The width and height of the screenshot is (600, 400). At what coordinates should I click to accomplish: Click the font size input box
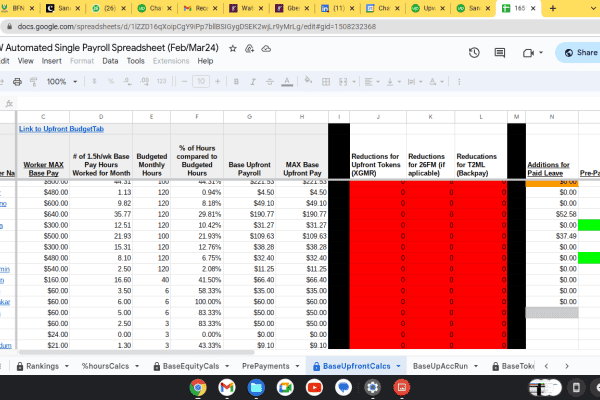pyautogui.click(x=201, y=81)
